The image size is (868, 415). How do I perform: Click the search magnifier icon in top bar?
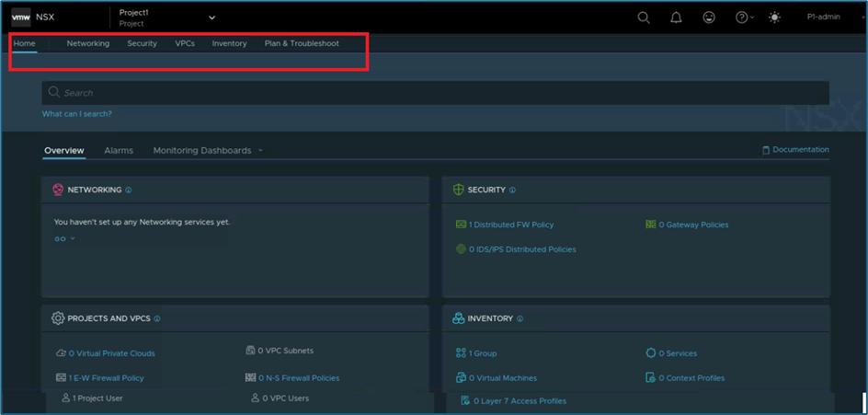[644, 17]
